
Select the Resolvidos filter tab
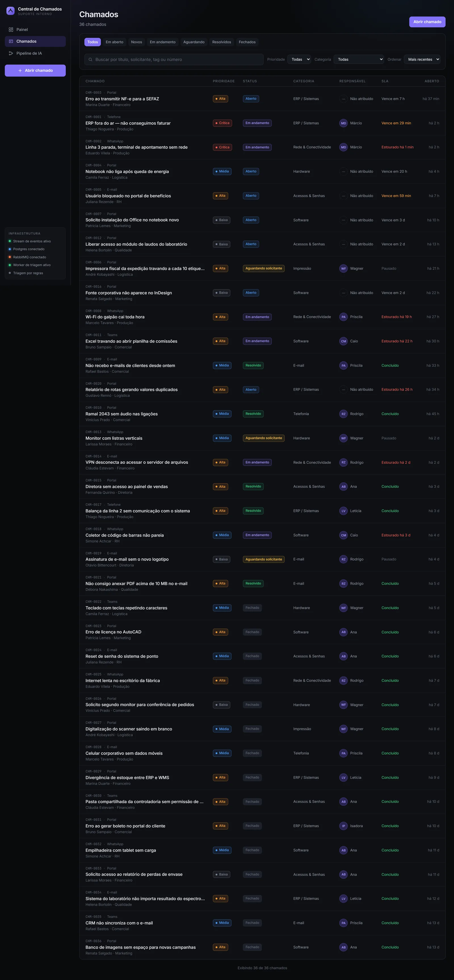pyautogui.click(x=222, y=42)
